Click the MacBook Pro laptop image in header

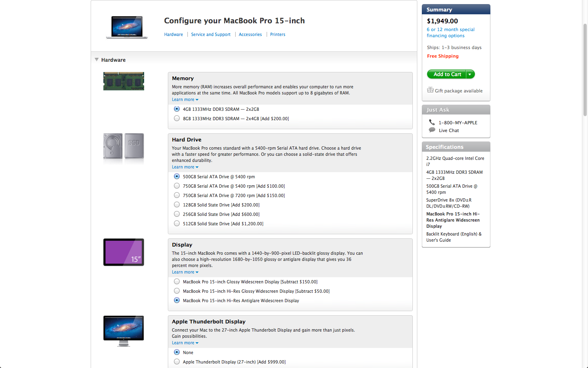point(127,27)
